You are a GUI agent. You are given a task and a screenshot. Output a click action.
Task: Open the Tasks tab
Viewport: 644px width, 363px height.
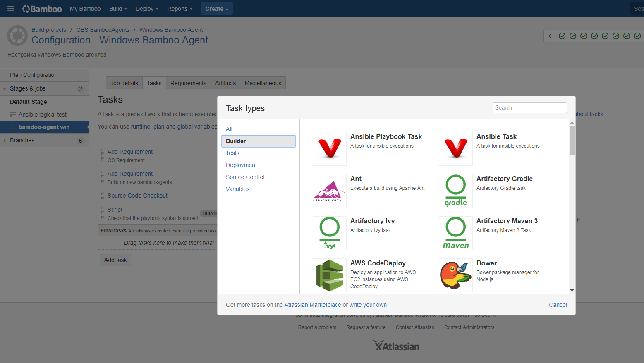pos(154,83)
